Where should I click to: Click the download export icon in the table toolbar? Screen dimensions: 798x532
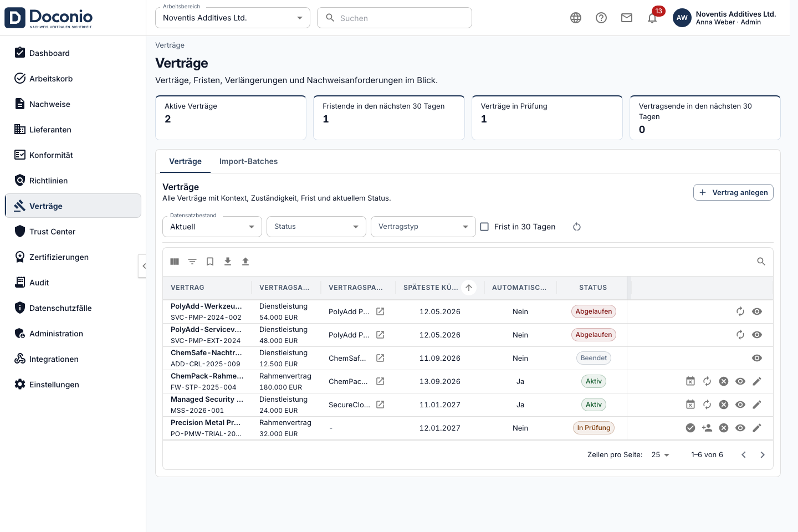[228, 262]
